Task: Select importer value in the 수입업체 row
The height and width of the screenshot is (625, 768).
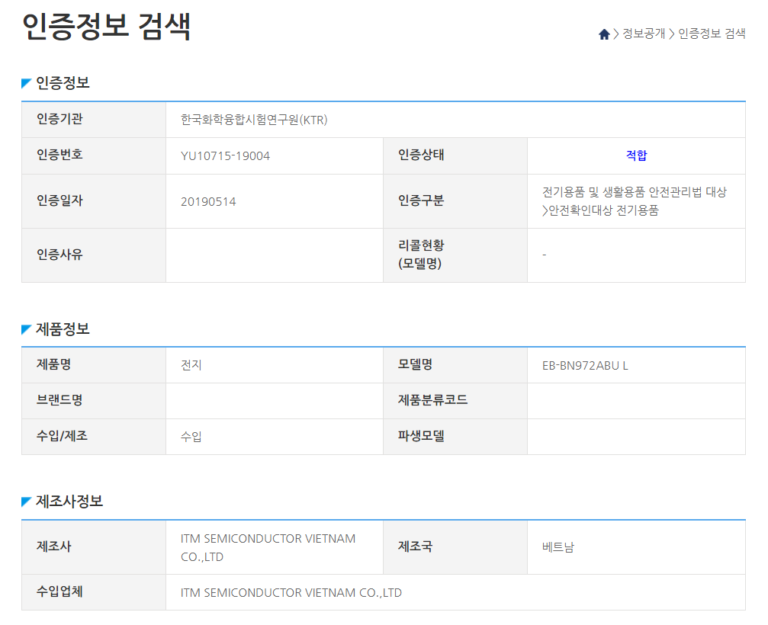Action: [x=291, y=593]
